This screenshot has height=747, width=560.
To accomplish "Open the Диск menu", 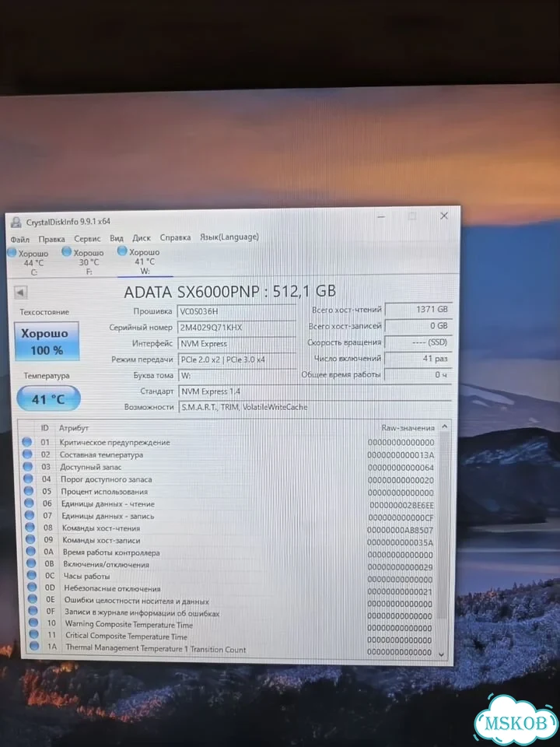I will click(142, 238).
